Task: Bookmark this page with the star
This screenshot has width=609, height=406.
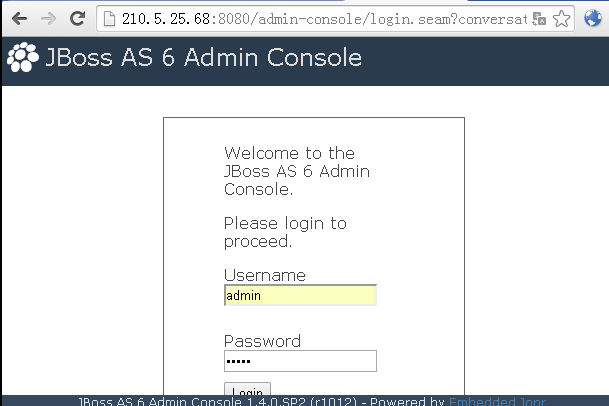Action: pyautogui.click(x=561, y=19)
